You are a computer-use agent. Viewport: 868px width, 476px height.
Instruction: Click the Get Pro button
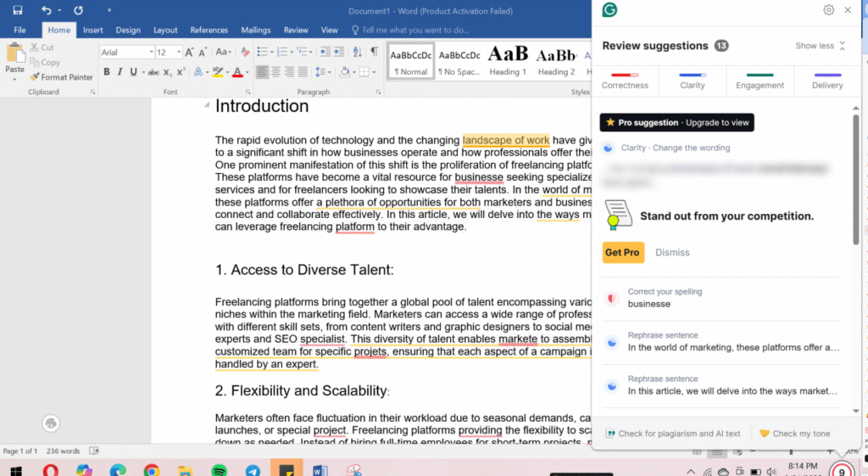pyautogui.click(x=623, y=252)
